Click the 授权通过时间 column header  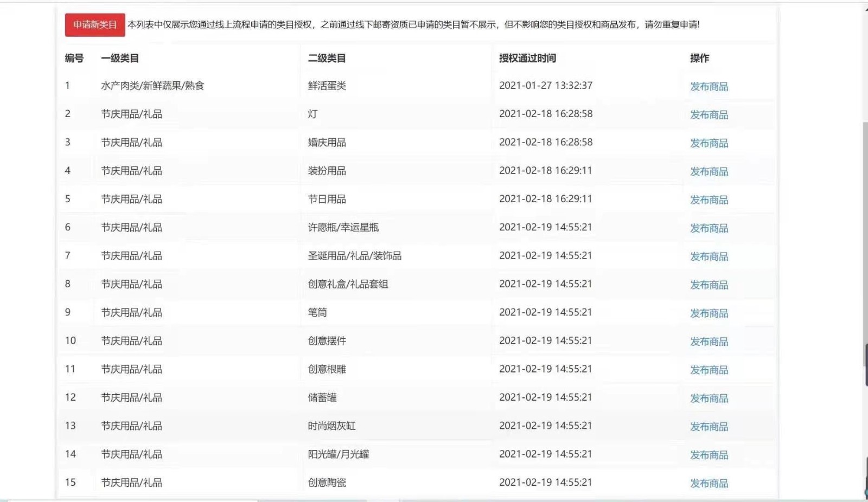click(527, 58)
